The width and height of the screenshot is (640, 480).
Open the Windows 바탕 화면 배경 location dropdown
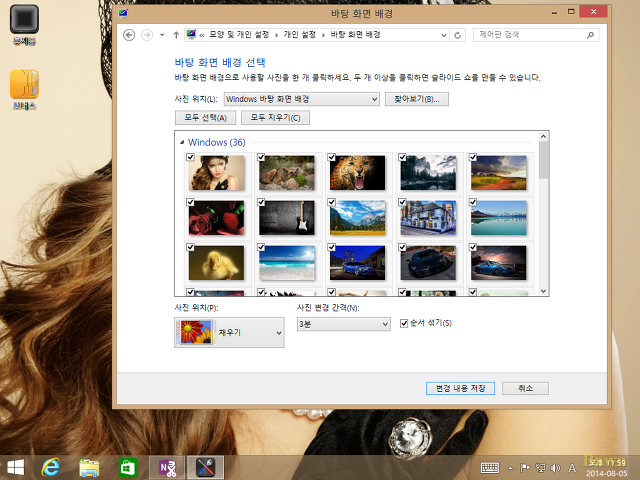coord(302,99)
